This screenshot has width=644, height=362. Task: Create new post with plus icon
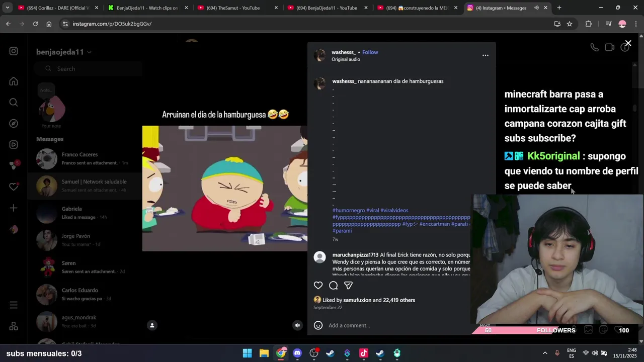point(14,208)
